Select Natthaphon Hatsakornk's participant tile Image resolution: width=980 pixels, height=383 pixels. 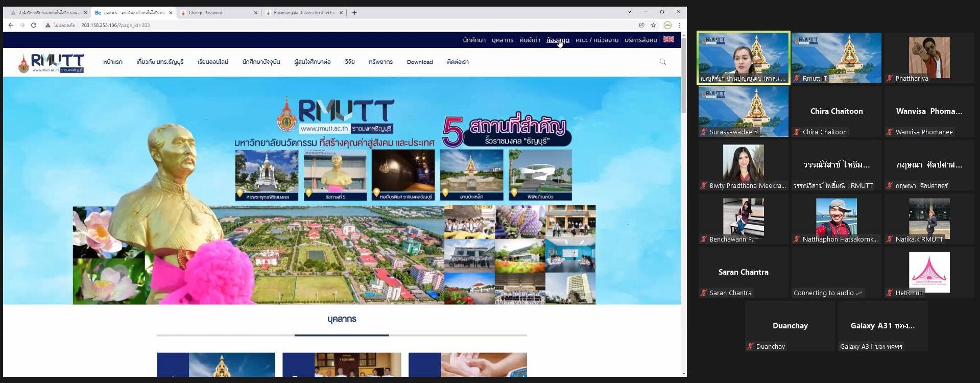tap(836, 219)
